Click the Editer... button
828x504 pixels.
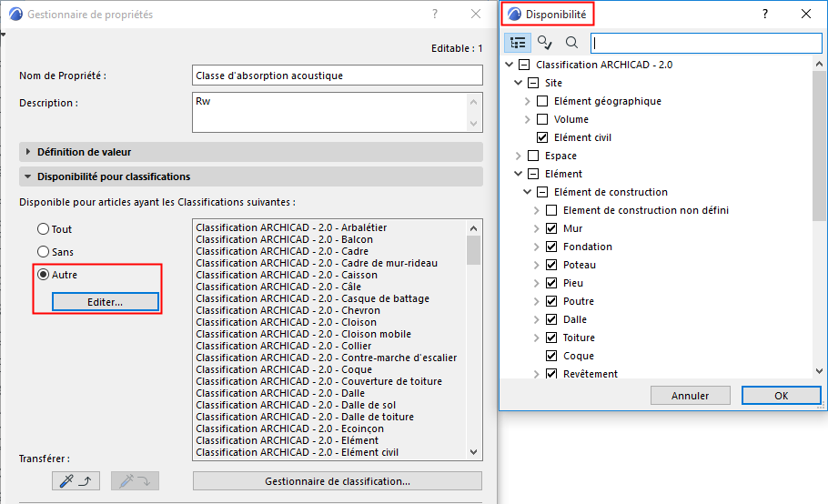coord(105,302)
